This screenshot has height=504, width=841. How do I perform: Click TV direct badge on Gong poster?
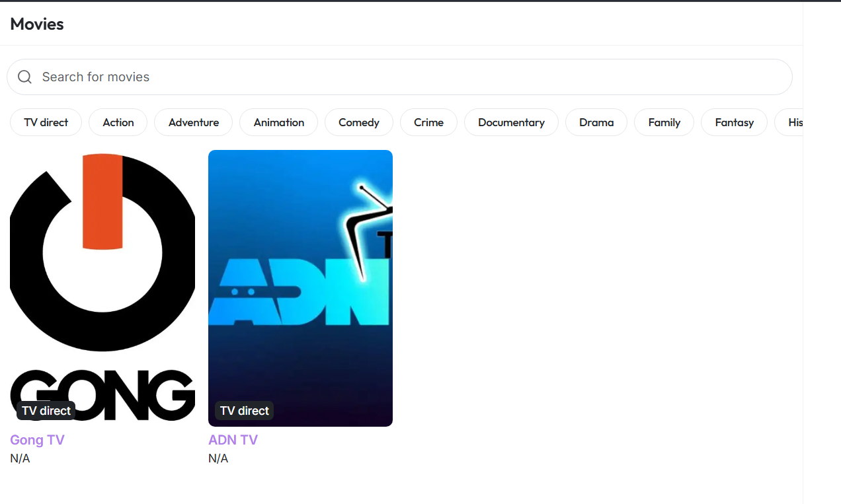[46, 411]
